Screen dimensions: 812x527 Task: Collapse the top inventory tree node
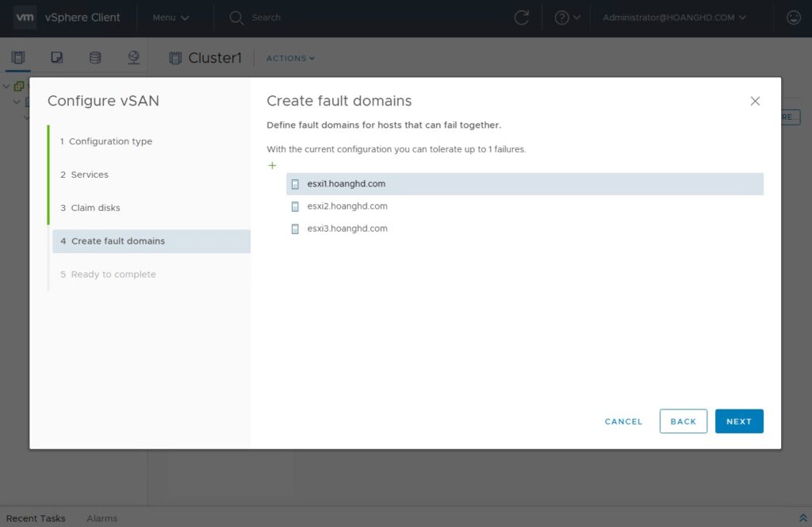tap(6, 86)
